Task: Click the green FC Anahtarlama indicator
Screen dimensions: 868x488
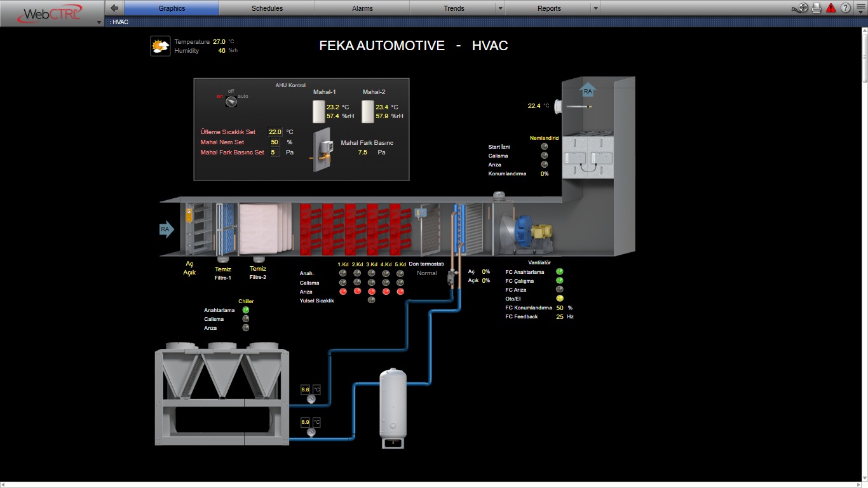Action: pos(560,272)
